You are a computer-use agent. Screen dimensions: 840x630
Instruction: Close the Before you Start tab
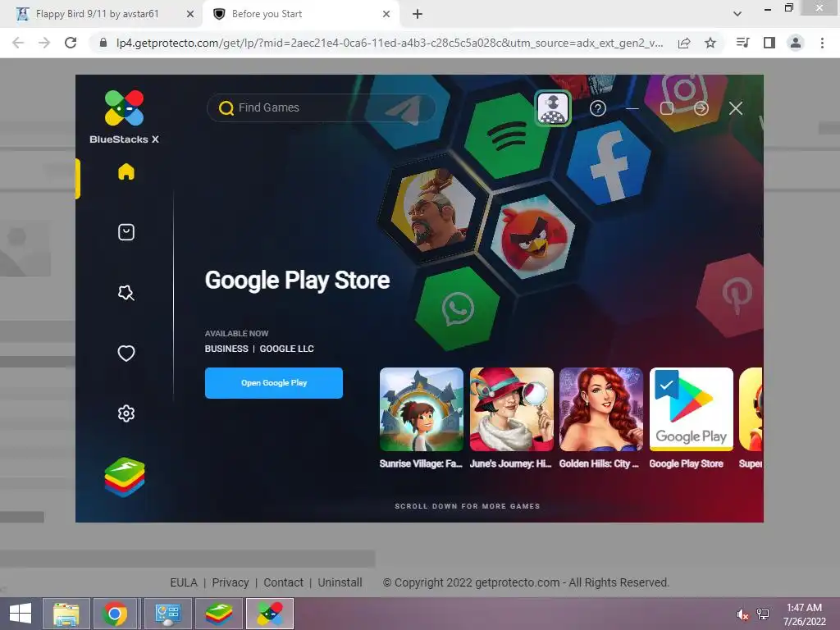tap(386, 14)
